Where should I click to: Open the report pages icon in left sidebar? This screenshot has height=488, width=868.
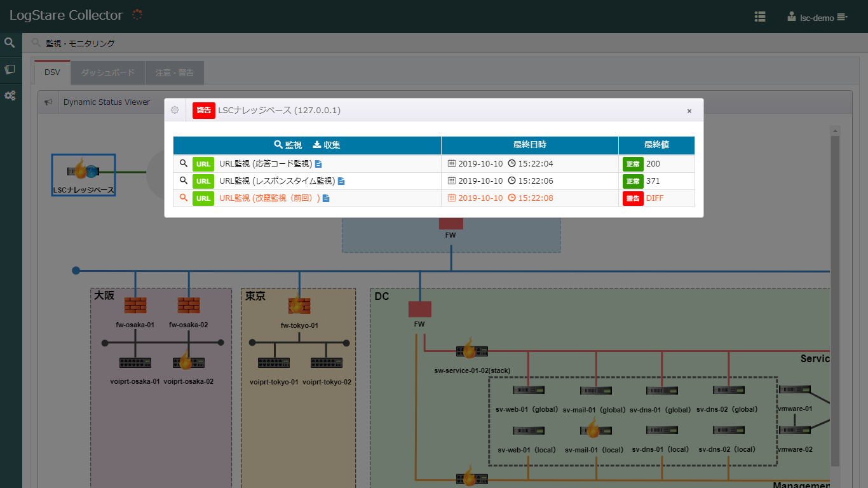click(10, 69)
